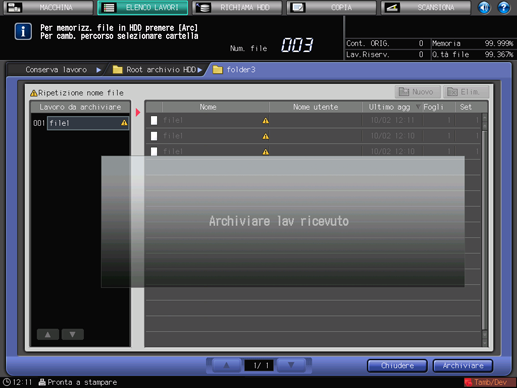Open Root archivio HDD breadcrumb folder
Image resolution: width=517 pixels, height=388 pixels.
[157, 70]
